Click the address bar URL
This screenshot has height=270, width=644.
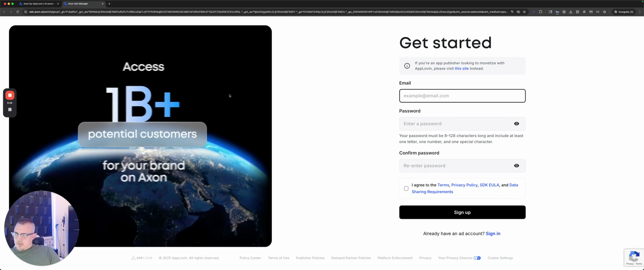pyautogui.click(x=268, y=12)
